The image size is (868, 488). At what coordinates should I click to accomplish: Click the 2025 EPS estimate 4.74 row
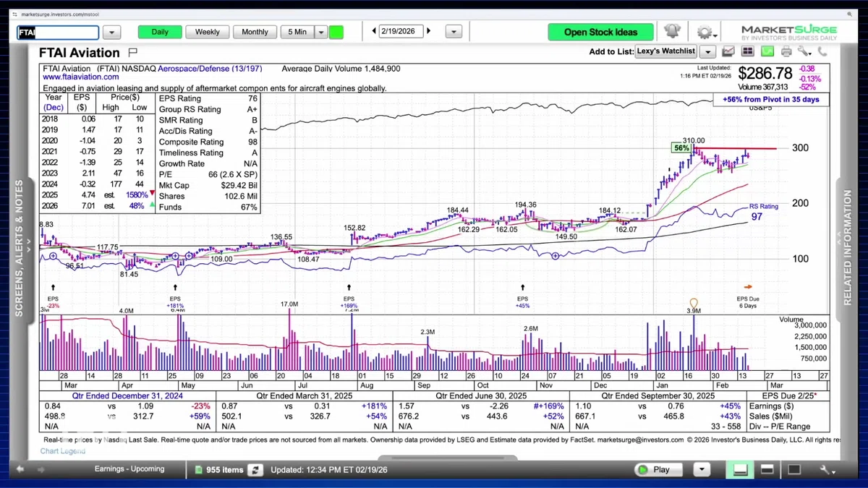point(98,194)
